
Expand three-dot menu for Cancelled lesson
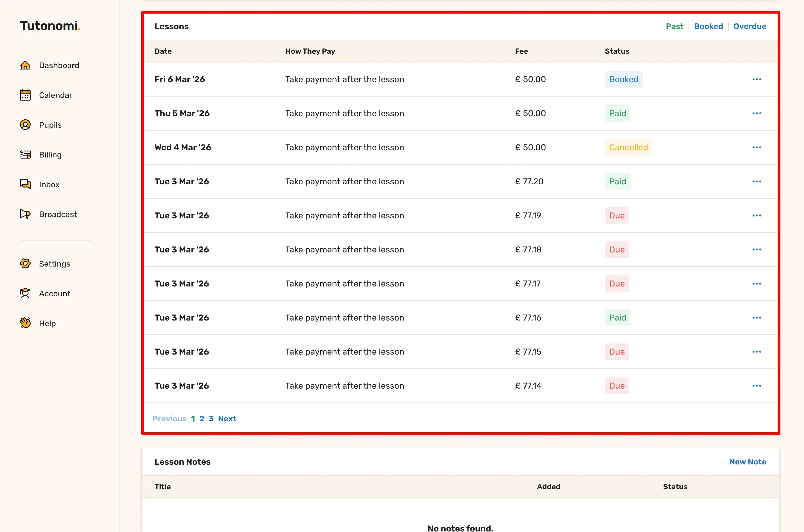point(756,148)
